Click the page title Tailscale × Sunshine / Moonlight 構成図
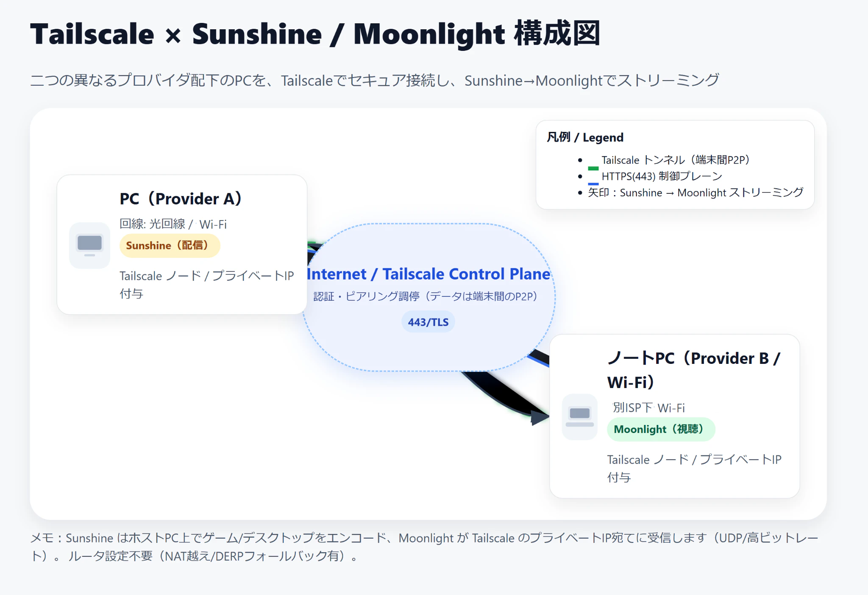Image resolution: width=868 pixels, height=595 pixels. (315, 34)
